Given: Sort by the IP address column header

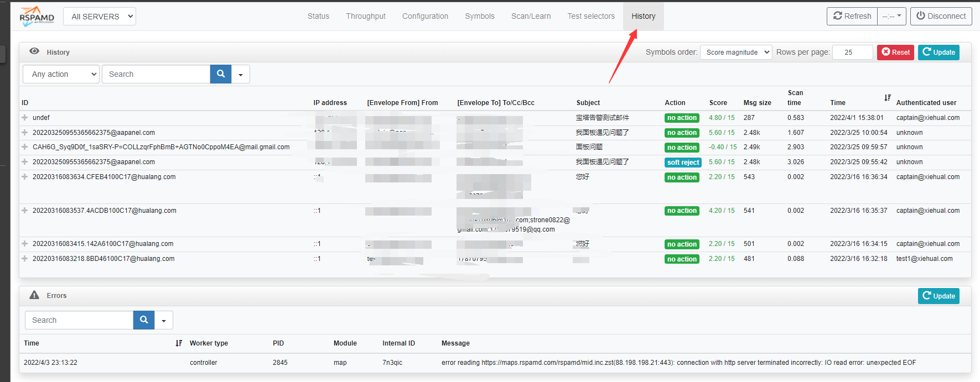Looking at the screenshot, I should pyautogui.click(x=330, y=103).
